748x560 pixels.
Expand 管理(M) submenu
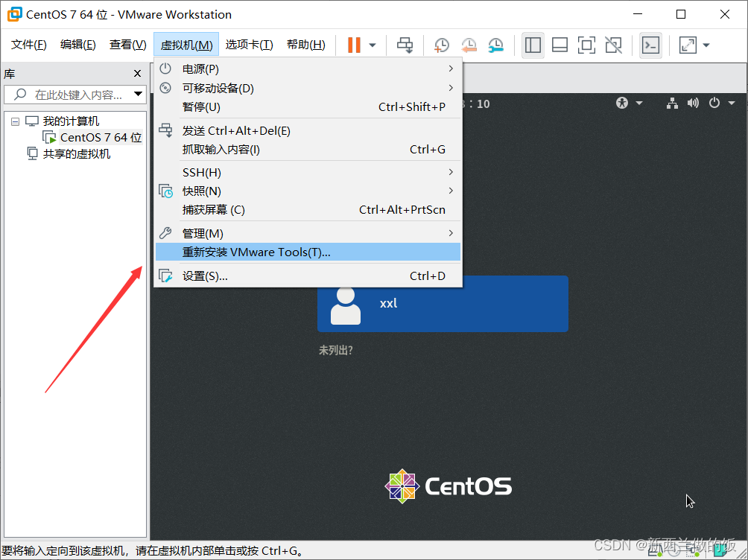(x=308, y=233)
